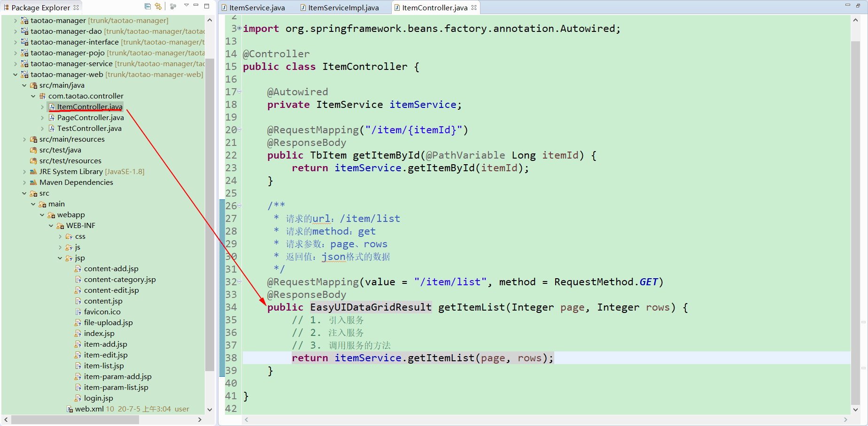Collapse the fold marker at line 17
This screenshot has width=868, height=426.
click(240, 91)
